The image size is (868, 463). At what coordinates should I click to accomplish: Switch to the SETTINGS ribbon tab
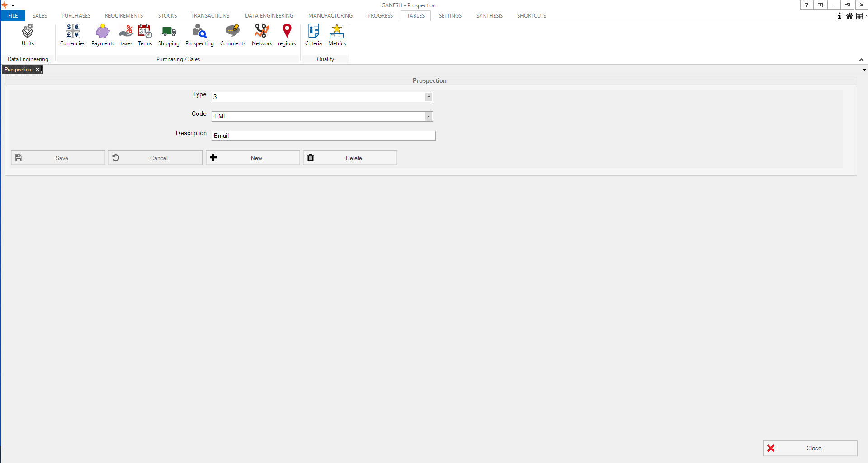[450, 16]
